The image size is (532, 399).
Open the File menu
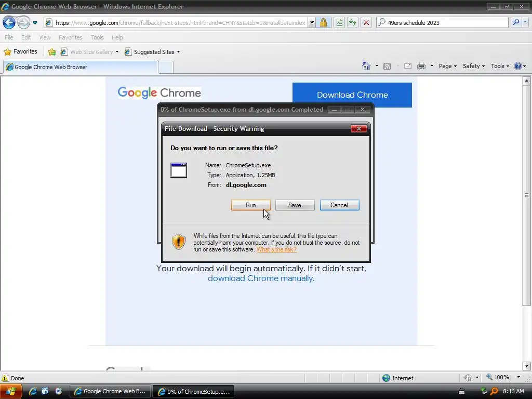(9, 37)
